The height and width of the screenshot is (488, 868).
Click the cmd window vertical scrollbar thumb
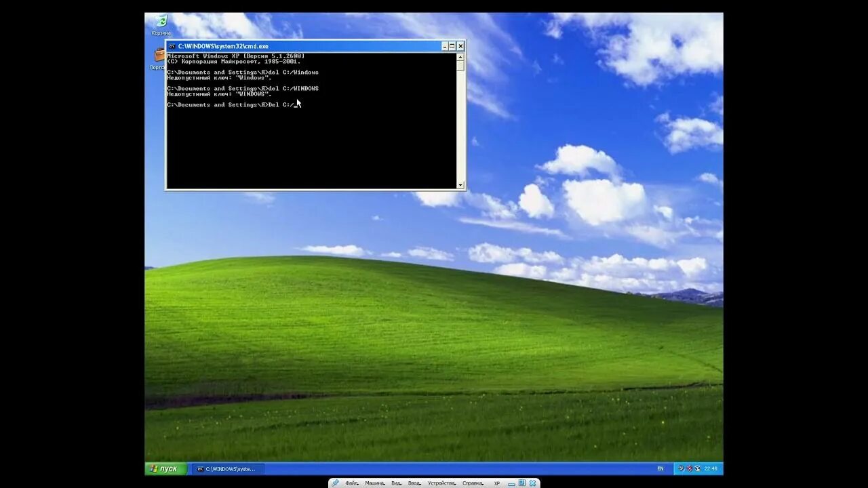(x=460, y=66)
